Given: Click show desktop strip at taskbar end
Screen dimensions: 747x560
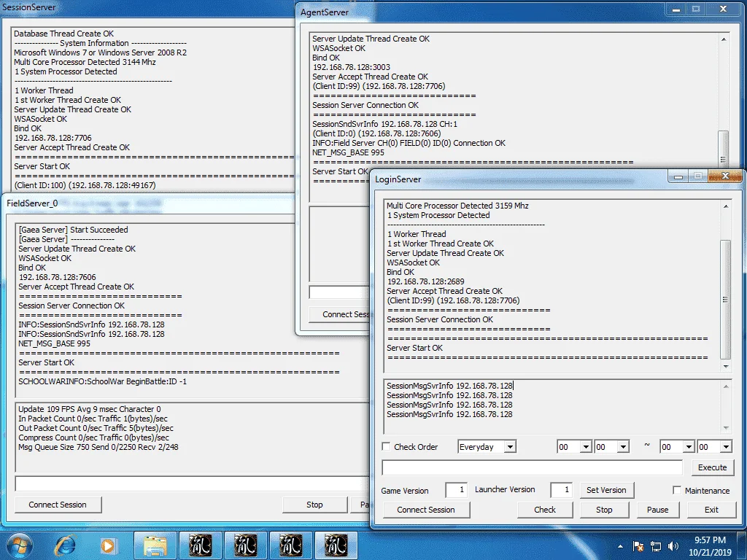Looking at the screenshot, I should [x=743, y=545].
